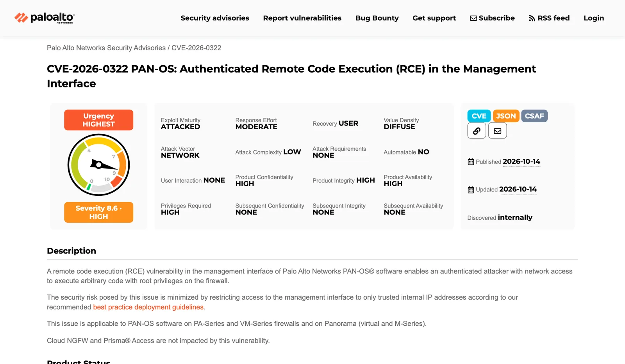Screen dimensions: 625x364
Task: Open the RSS feed link
Action: [x=549, y=18]
